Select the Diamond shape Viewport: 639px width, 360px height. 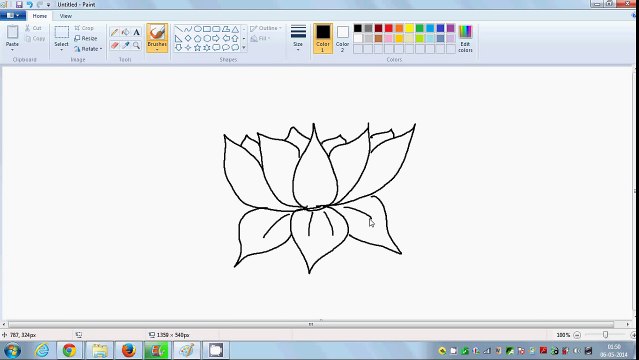click(x=188, y=38)
